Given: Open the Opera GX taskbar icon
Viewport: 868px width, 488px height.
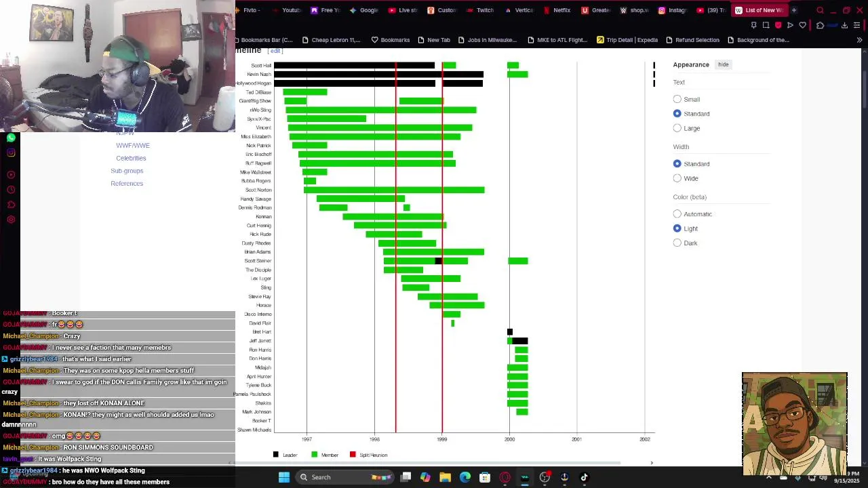Looking at the screenshot, I should point(505,477).
